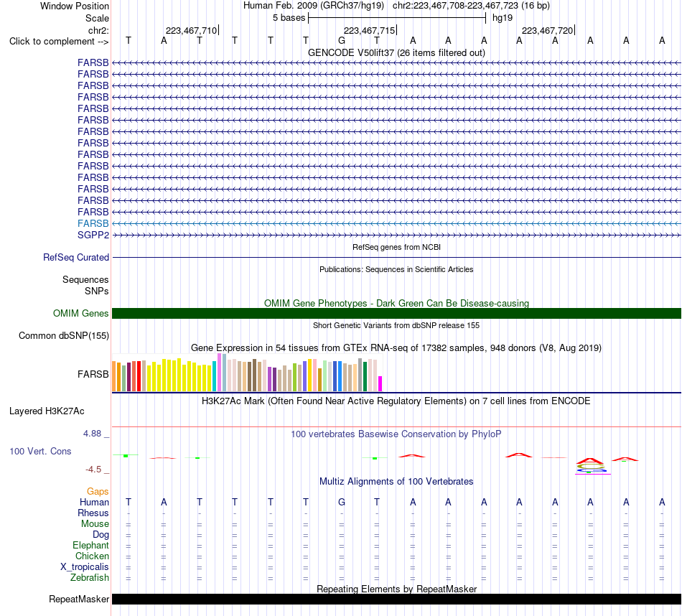Open the GENCODE V50lift37 track title

[x=396, y=52]
